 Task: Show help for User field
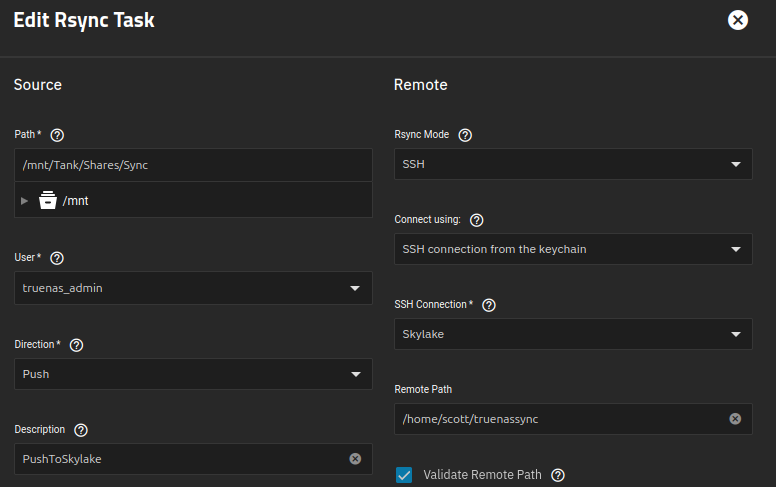point(57,258)
